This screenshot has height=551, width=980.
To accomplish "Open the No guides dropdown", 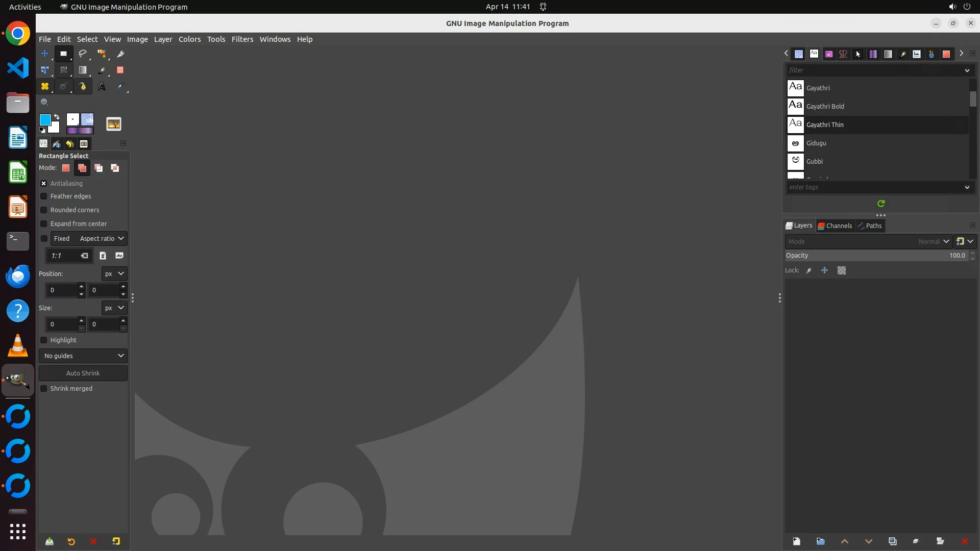I will click(x=83, y=356).
